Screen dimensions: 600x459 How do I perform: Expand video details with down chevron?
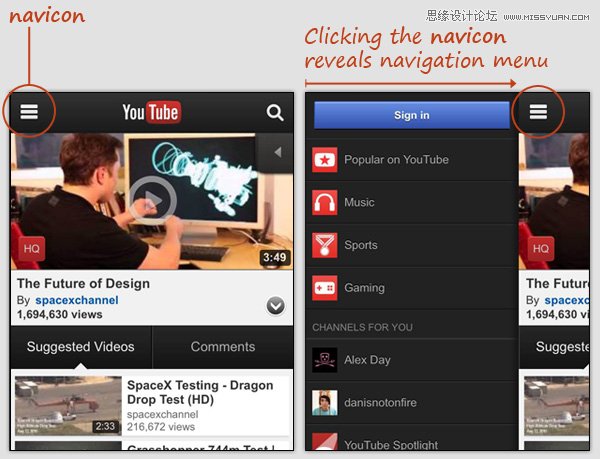276,306
